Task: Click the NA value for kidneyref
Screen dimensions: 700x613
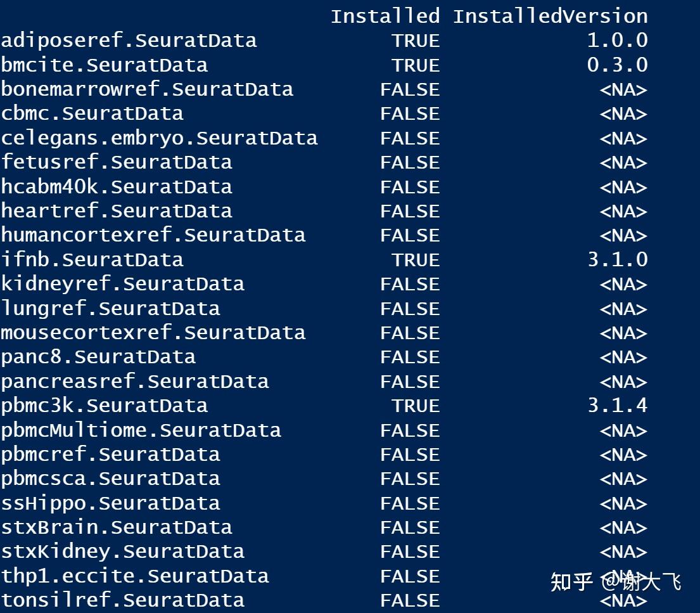Action: [x=623, y=284]
